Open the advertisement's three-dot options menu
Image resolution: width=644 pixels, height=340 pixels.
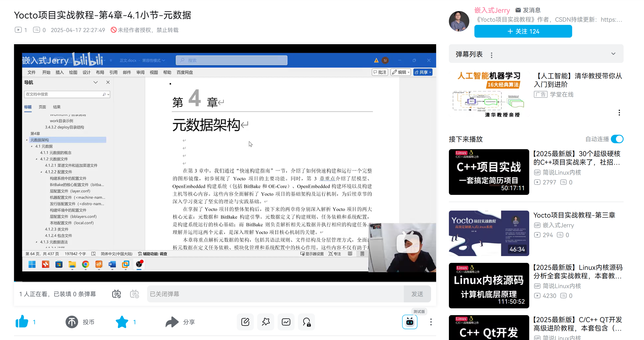[619, 112]
